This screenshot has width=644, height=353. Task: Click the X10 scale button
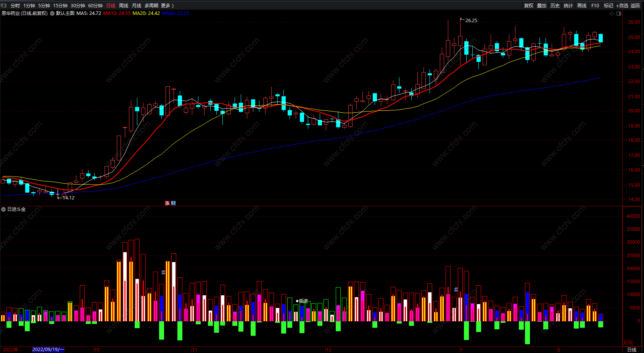click(628, 343)
